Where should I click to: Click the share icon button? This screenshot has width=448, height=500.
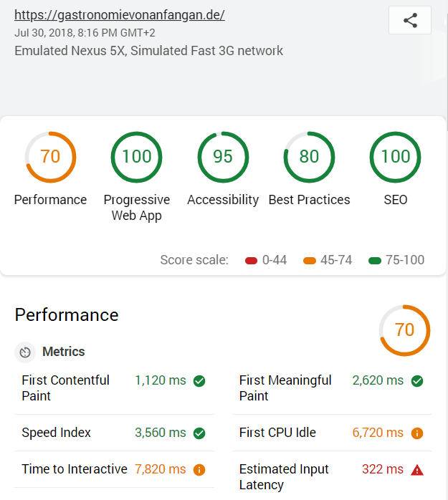click(x=410, y=20)
